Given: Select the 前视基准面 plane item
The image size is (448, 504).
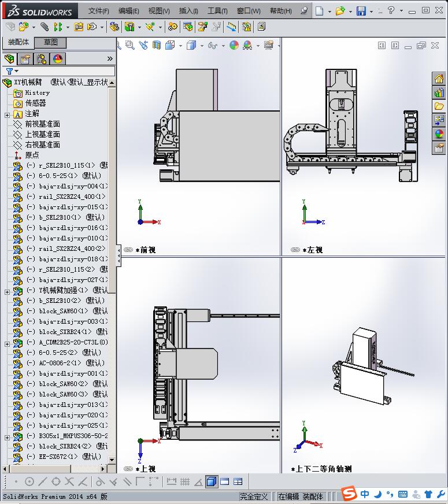Looking at the screenshot, I should pyautogui.click(x=42, y=124).
